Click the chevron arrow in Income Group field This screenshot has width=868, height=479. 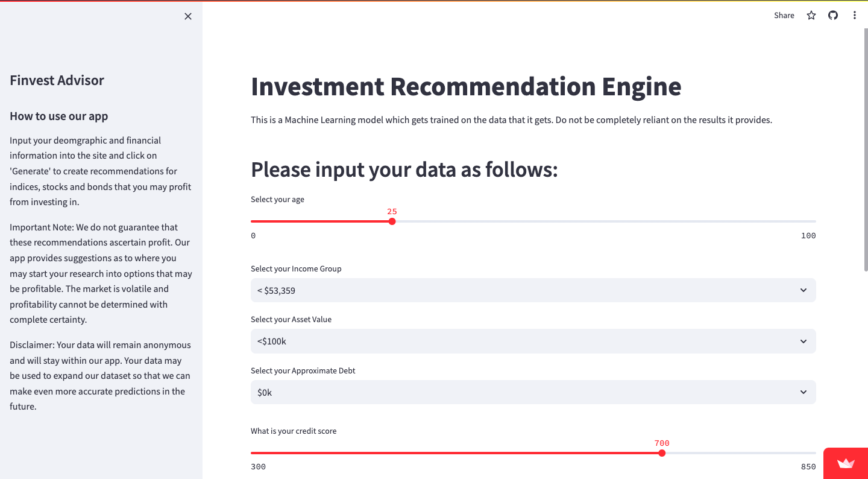[x=804, y=290]
